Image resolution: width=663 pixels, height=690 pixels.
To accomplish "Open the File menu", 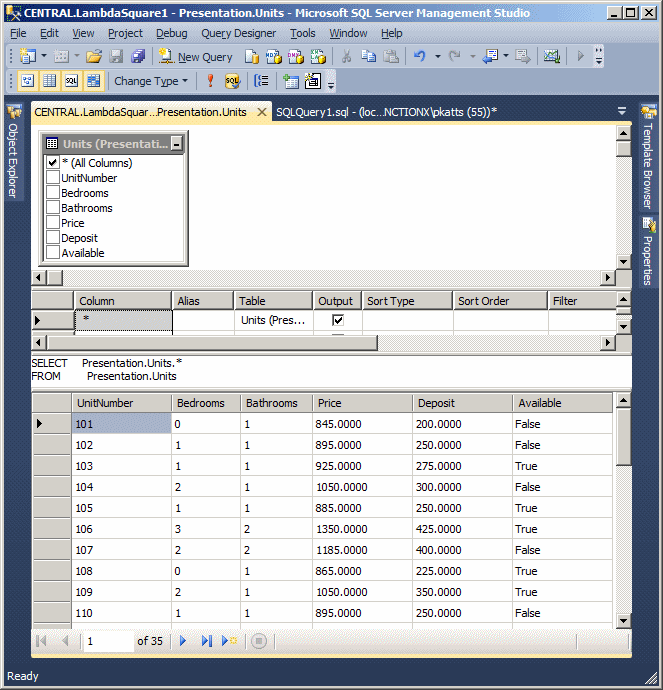I will tap(18, 33).
